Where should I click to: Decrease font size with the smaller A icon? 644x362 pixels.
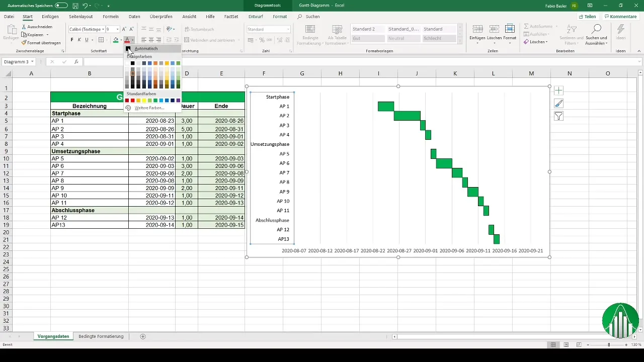coord(131,29)
